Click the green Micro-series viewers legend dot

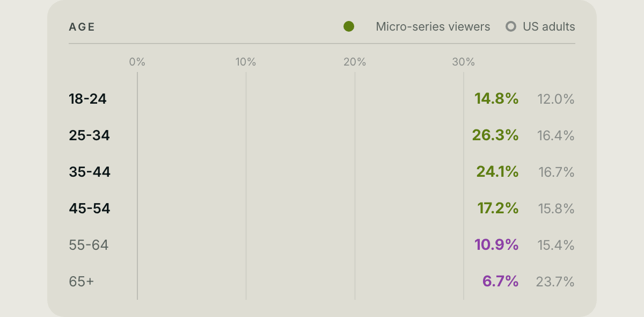pos(349,26)
